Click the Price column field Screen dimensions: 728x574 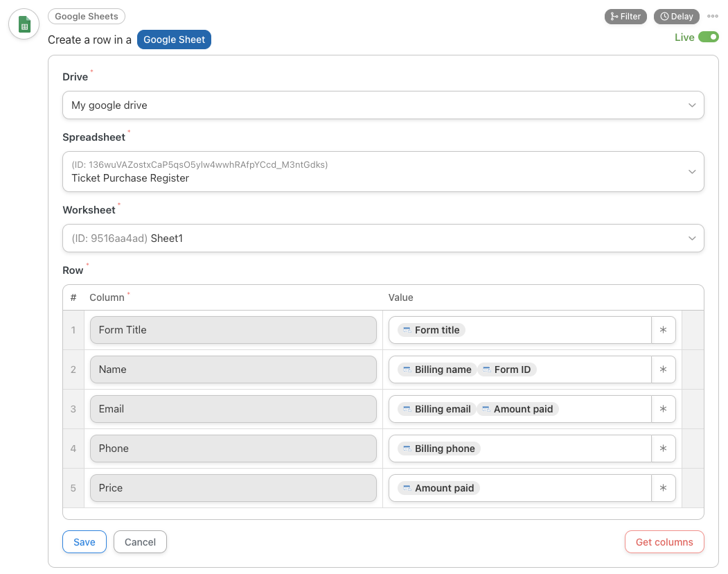pos(233,488)
